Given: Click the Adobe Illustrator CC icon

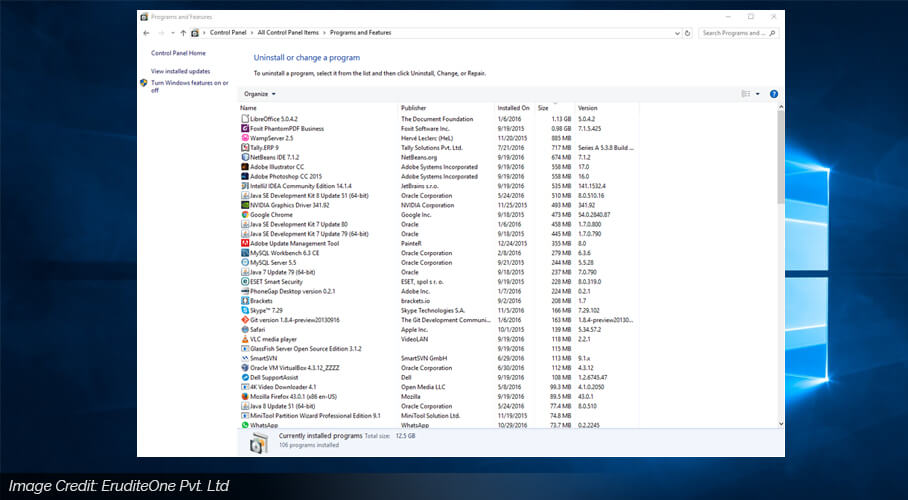Looking at the screenshot, I should (245, 167).
